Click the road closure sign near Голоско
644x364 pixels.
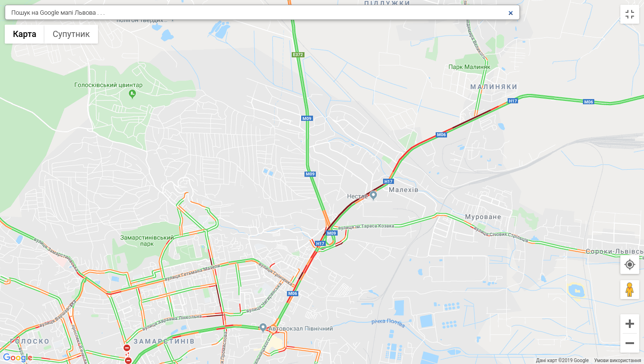coord(127,348)
